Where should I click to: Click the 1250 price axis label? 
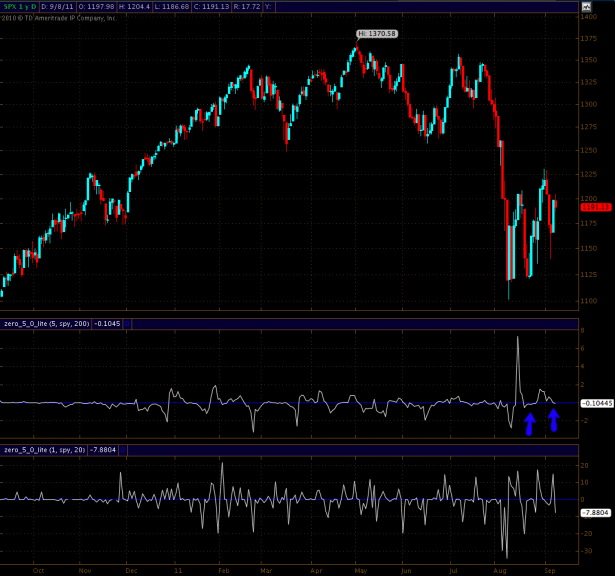point(589,150)
